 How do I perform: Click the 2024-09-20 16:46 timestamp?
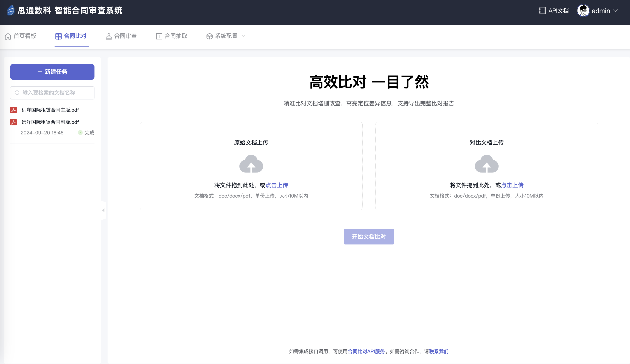pos(42,133)
